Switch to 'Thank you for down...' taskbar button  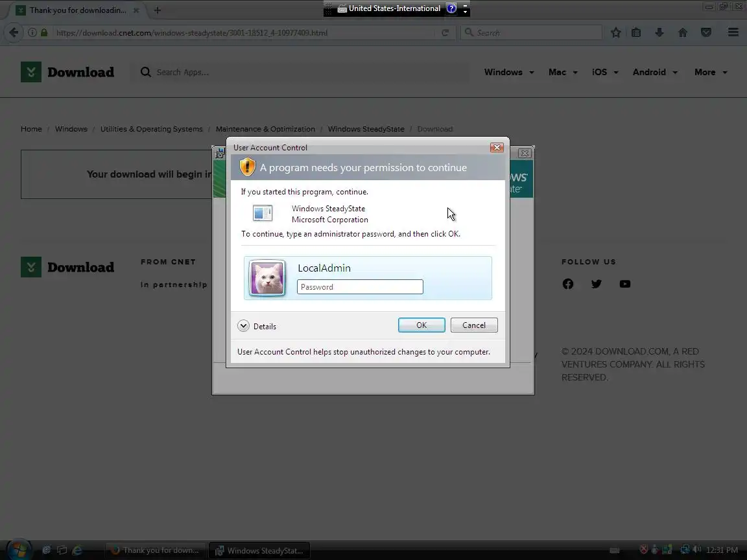(156, 550)
